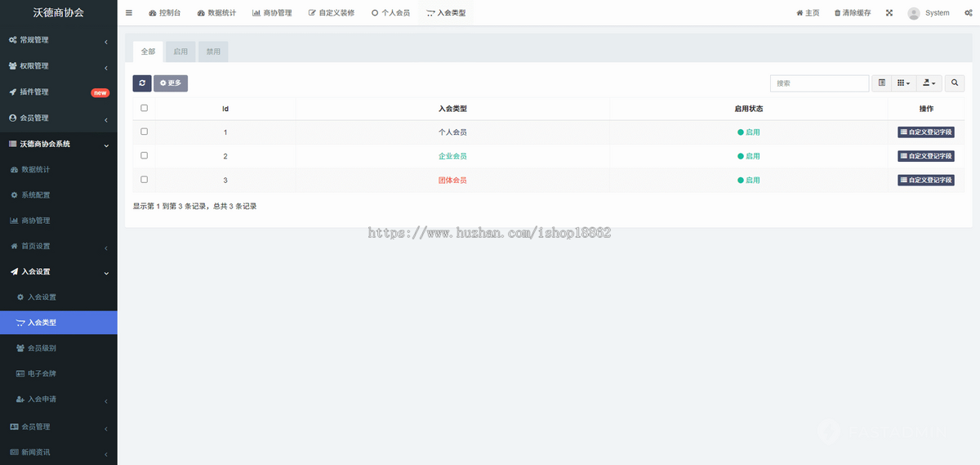Select the header checkbox to check all rows
The width and height of the screenshot is (980, 465).
tap(145, 108)
